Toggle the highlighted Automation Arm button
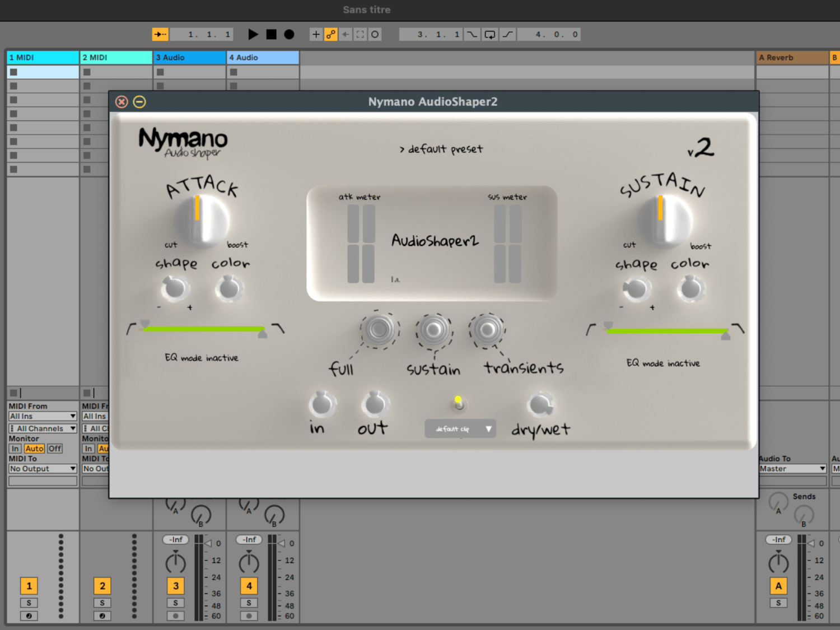The image size is (840, 630). click(331, 34)
